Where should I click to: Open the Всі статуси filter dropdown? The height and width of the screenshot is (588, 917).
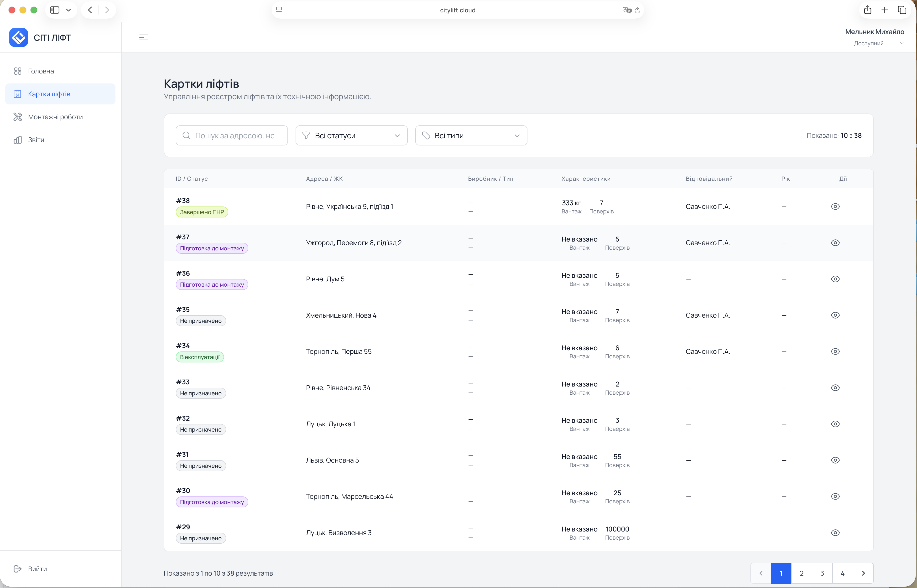[x=351, y=135]
